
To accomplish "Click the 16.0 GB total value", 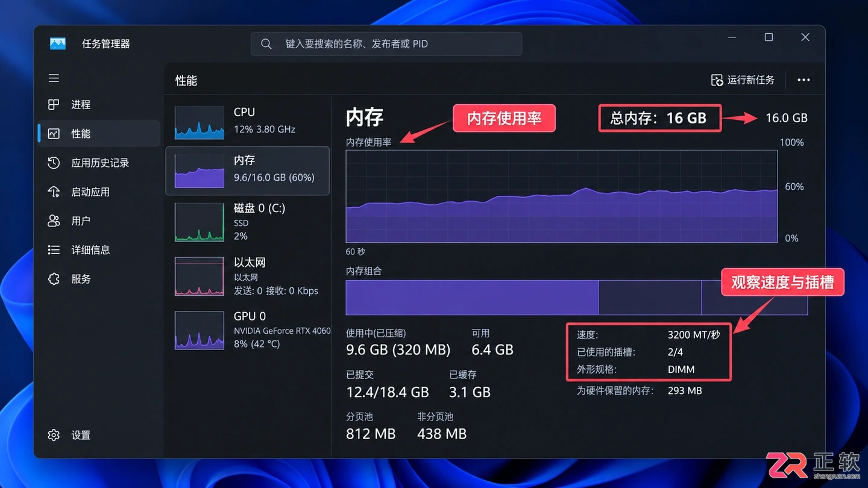I will [786, 118].
